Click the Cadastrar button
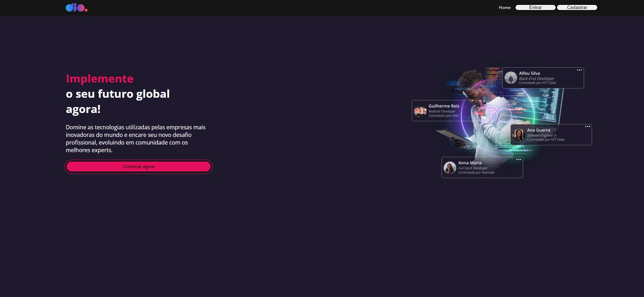This screenshot has width=644, height=297. pyautogui.click(x=577, y=7)
